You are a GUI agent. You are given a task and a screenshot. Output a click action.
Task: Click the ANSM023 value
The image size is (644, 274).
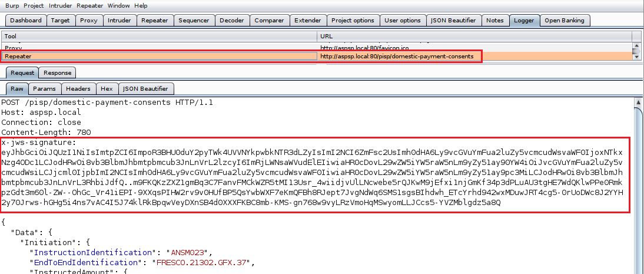(189, 253)
